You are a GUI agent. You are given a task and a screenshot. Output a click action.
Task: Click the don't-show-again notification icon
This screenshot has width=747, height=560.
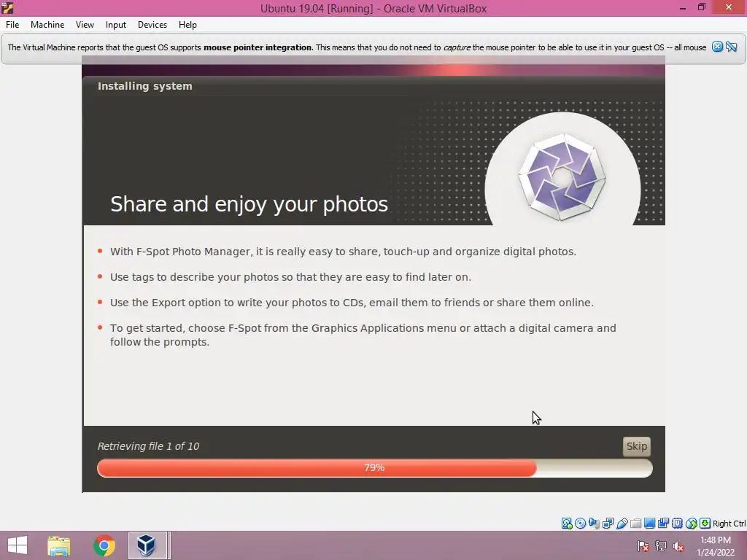(x=732, y=47)
